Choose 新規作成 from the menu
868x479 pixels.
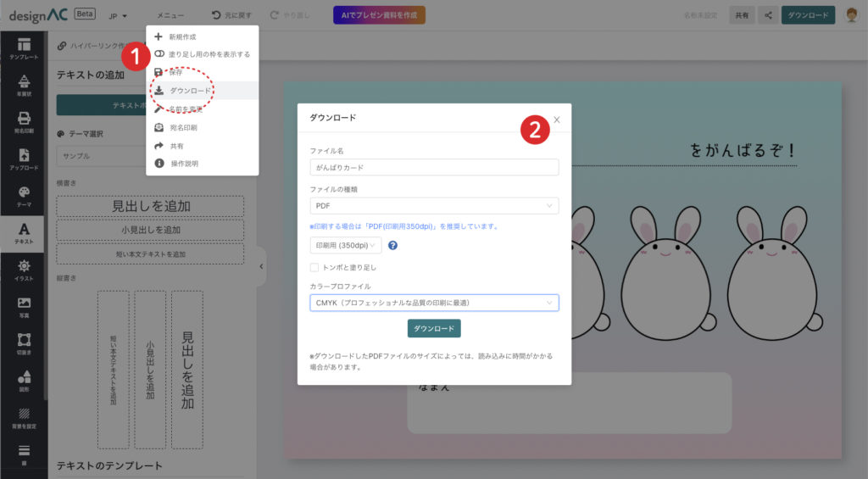183,37
